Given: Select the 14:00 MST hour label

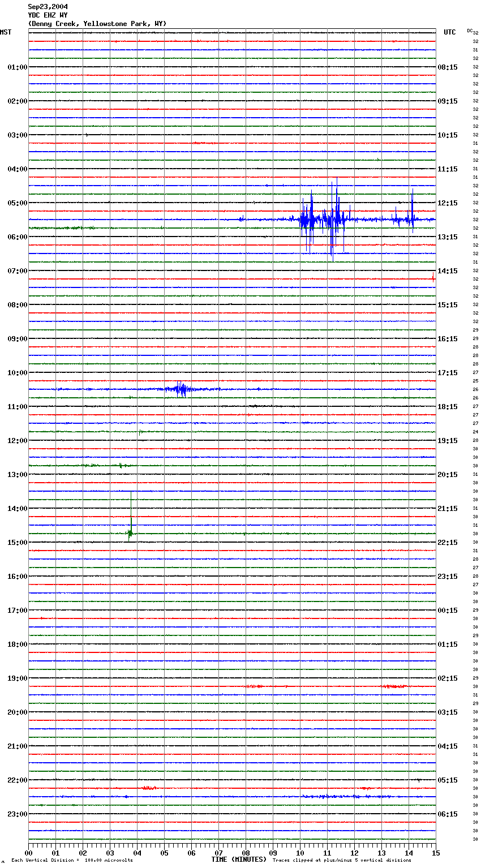Looking at the screenshot, I should tap(18, 509).
